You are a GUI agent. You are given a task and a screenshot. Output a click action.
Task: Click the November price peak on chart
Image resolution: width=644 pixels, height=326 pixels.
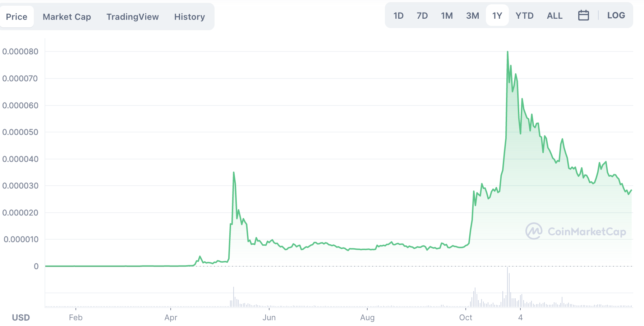[x=507, y=52]
